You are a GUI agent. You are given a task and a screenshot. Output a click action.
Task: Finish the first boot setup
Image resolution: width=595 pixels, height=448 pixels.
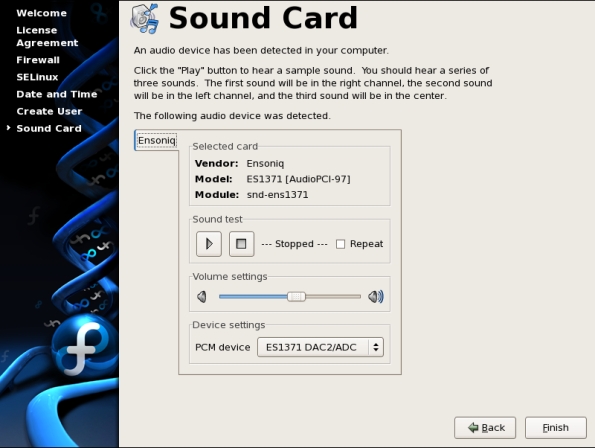[x=556, y=428]
